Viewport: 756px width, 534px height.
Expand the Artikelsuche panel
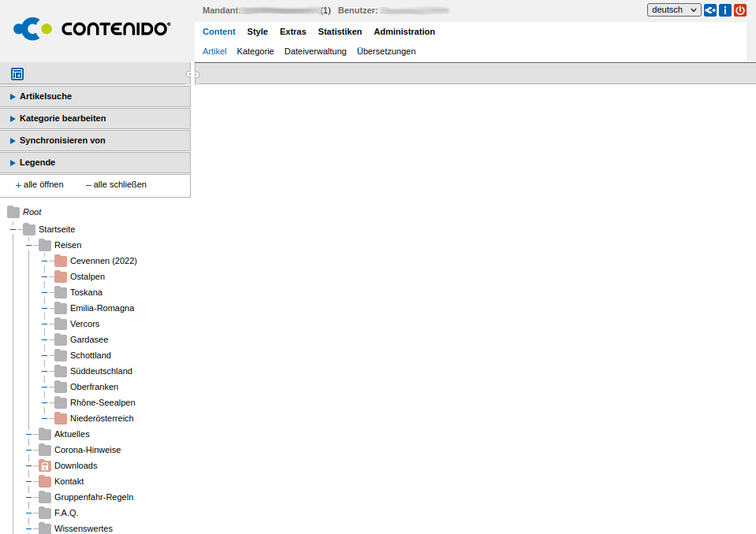pyautogui.click(x=46, y=96)
